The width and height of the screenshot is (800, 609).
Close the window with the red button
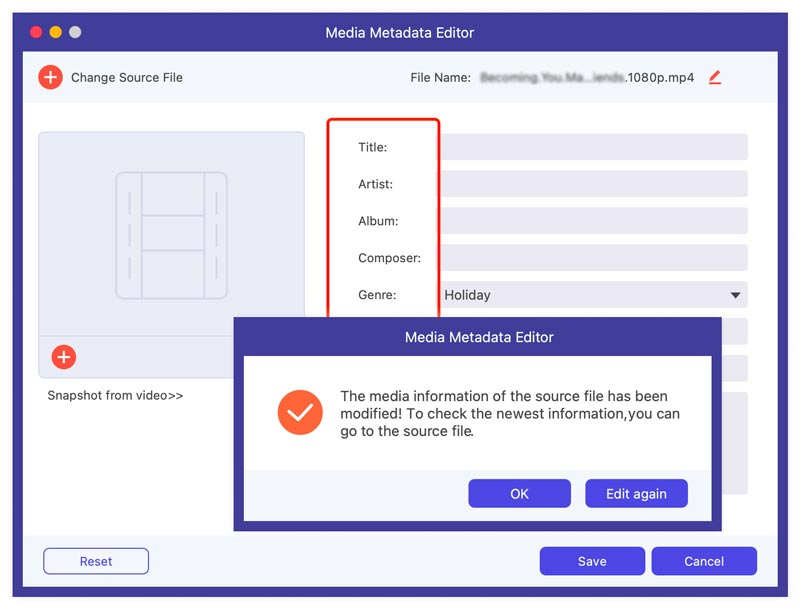coord(36,32)
